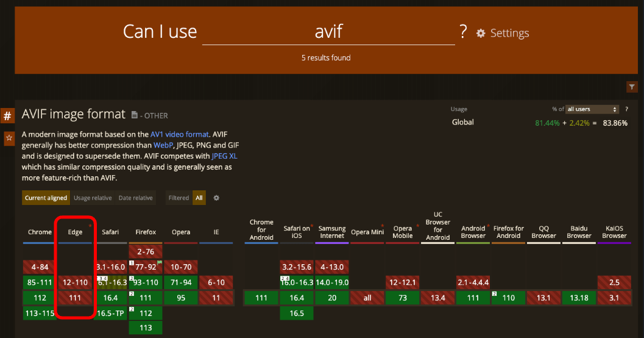Click the Chrome column header
Screen dimensions: 644x338
(40, 232)
